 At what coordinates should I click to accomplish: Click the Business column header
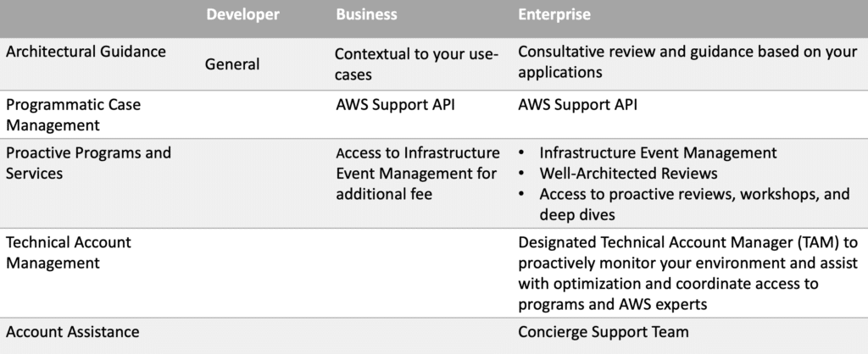coord(366,14)
